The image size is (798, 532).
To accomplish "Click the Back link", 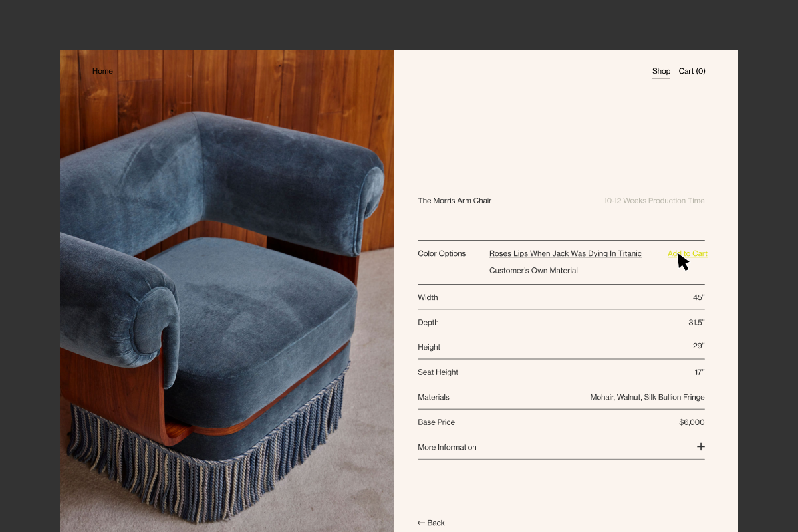I will [x=431, y=523].
